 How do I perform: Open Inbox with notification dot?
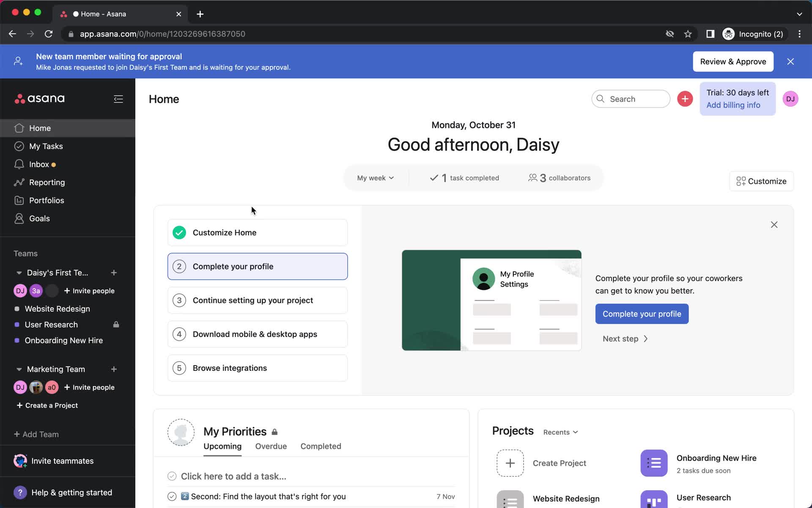(38, 164)
